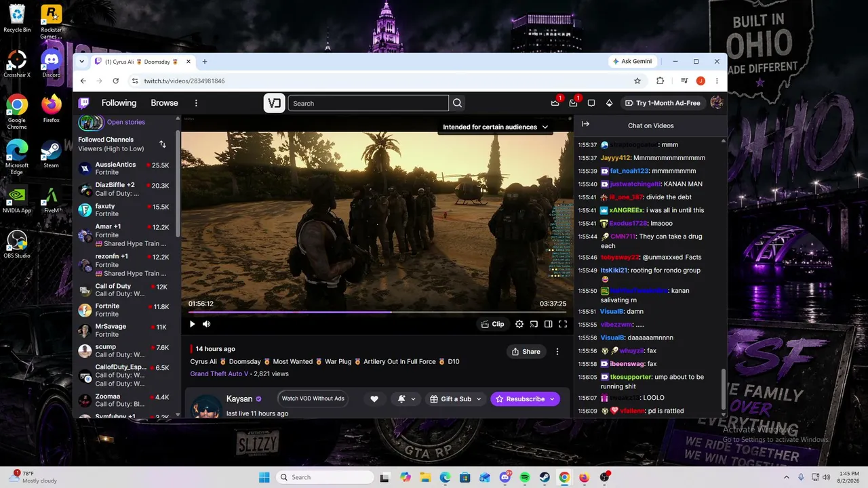
Task: Click the Ask Gemini button
Action: 632,61
